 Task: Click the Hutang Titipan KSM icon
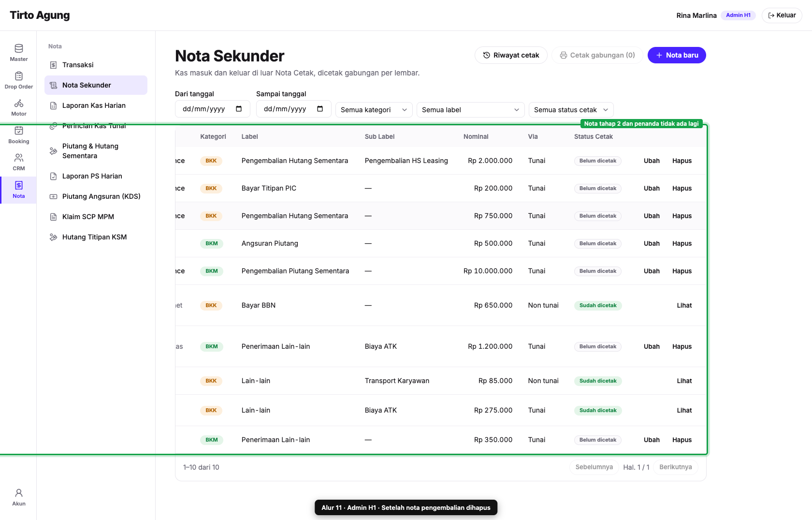coord(54,237)
